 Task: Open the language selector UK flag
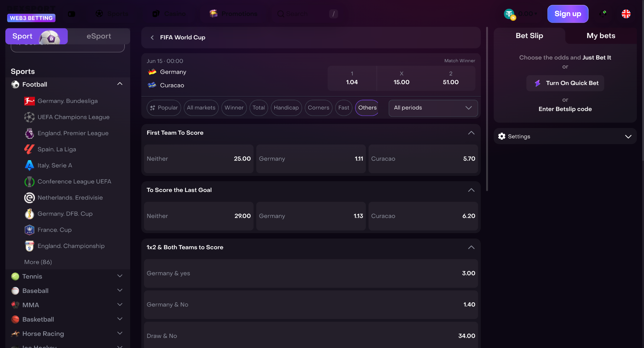point(626,14)
